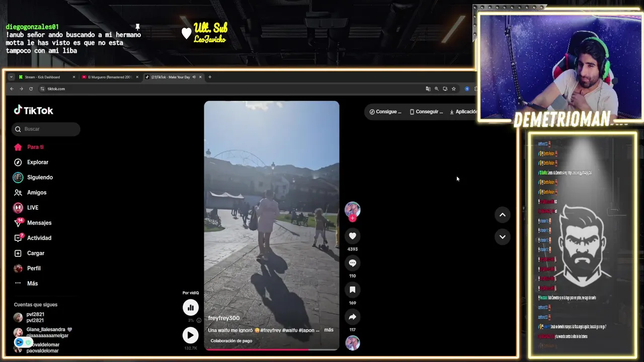The height and width of the screenshot is (362, 644).
Task: Click the TikTok video player
Action: coord(272,225)
